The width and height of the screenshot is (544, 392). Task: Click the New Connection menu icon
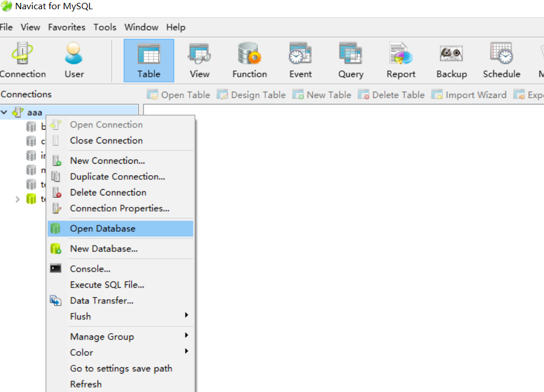pyautogui.click(x=56, y=161)
